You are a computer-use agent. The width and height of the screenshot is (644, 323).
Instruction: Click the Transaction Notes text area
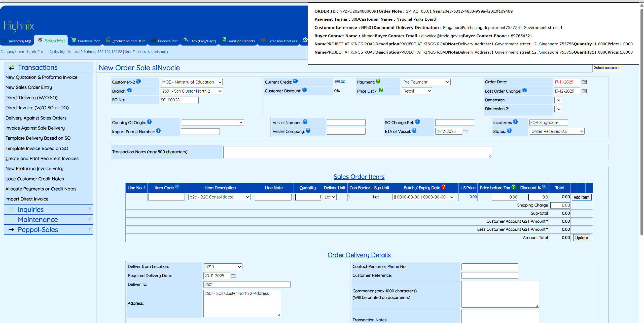coord(357,152)
